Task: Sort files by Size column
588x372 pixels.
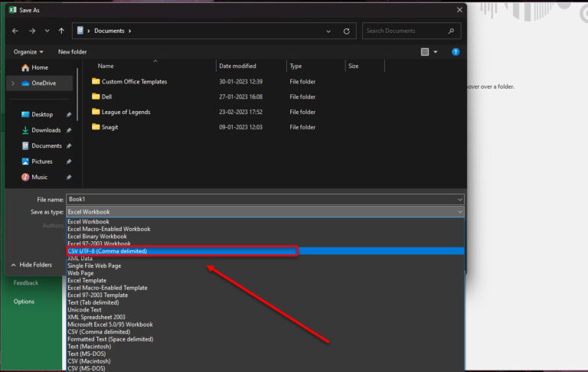Action: click(x=353, y=66)
